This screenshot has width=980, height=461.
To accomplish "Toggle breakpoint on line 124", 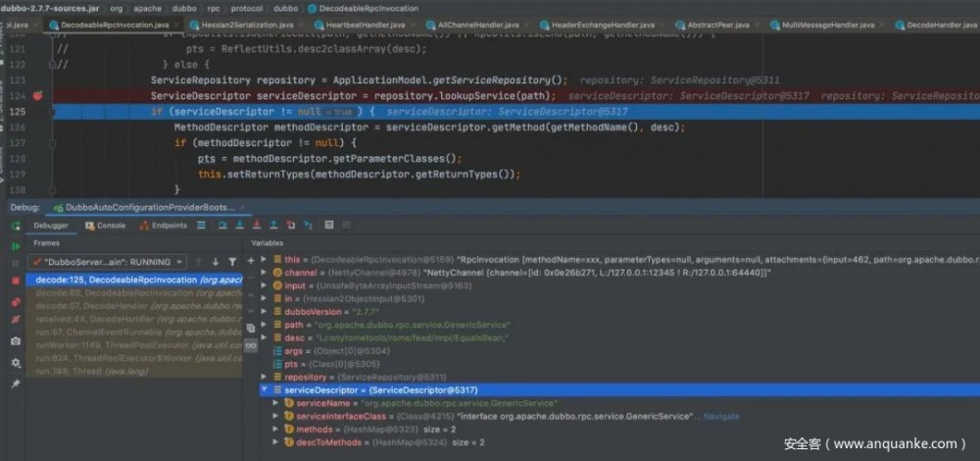I will pyautogui.click(x=37, y=96).
